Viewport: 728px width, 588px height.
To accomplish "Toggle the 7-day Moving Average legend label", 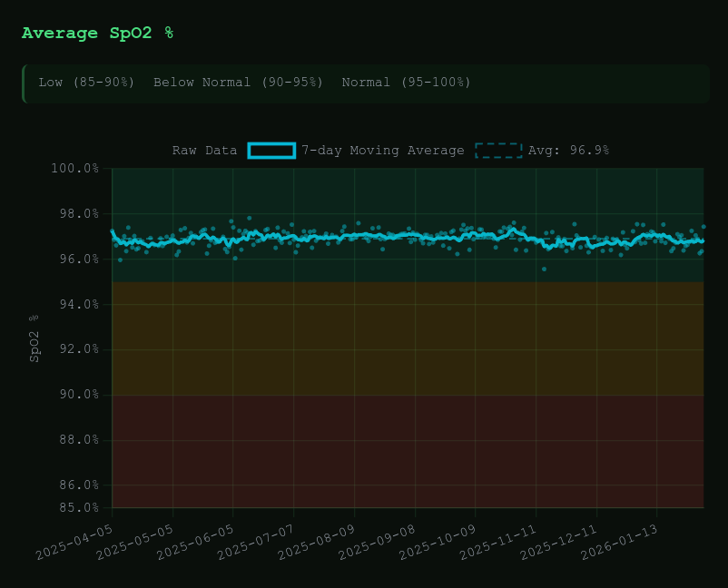I will click(x=382, y=151).
